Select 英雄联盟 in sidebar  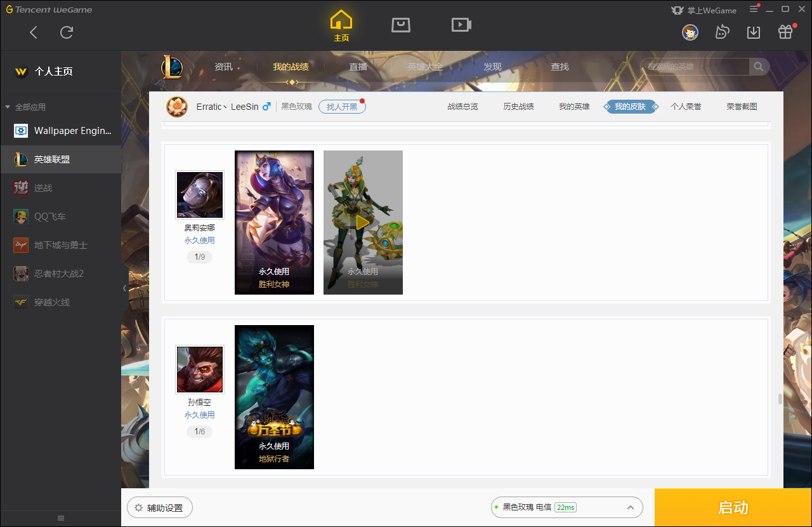coord(60,159)
